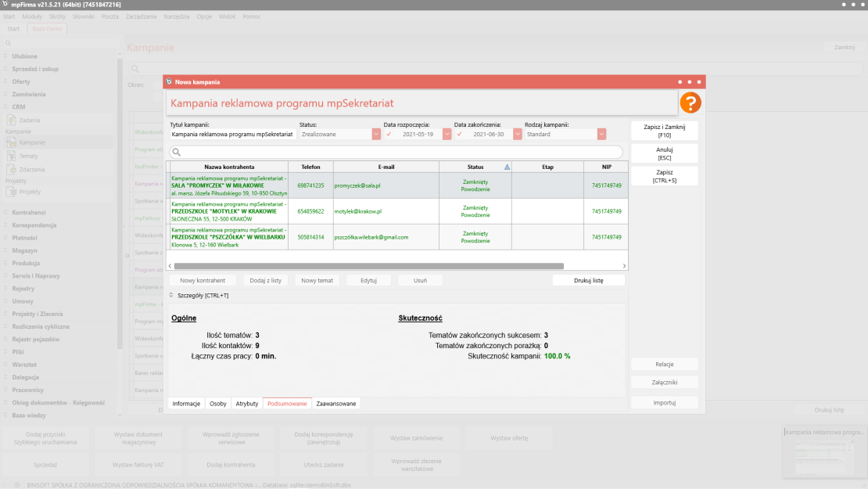
Task: Click the Dodaj z listy button
Action: [x=266, y=280]
